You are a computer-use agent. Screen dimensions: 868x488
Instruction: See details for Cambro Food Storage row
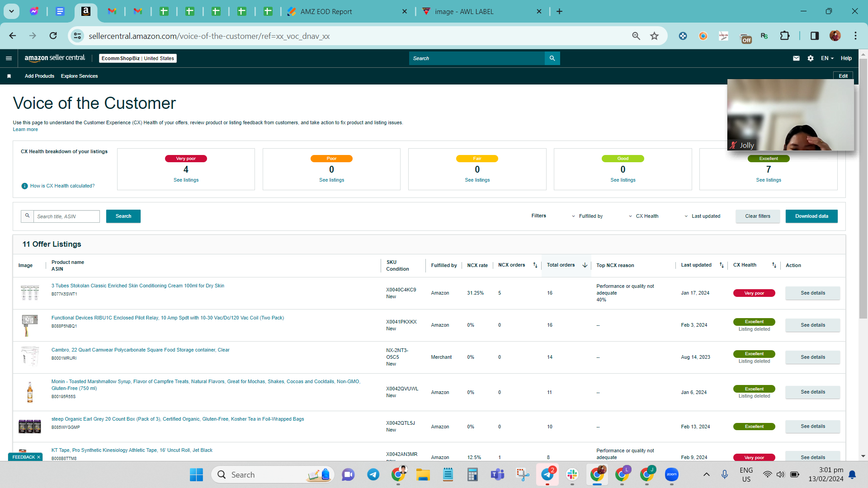[812, 357]
